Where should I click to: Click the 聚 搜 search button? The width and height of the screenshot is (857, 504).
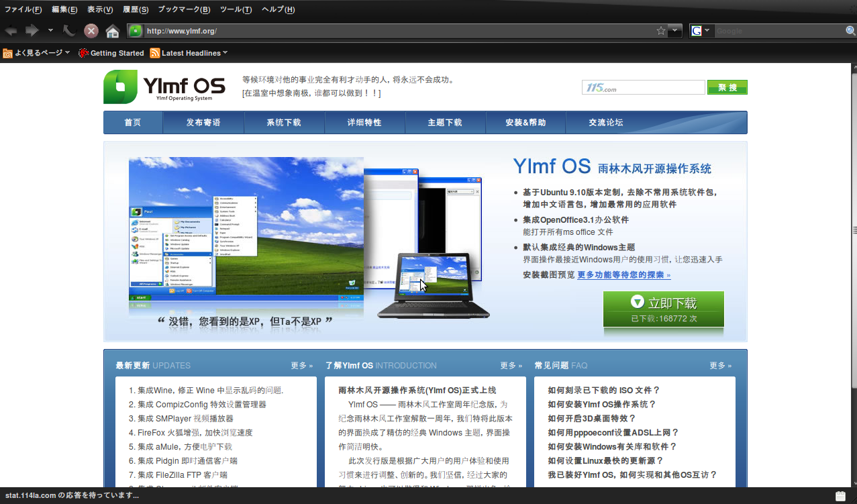[727, 87]
